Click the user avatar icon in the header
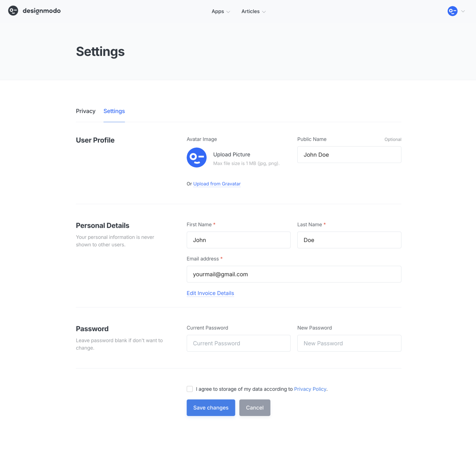Screen dimensions: 476x451 tap(452, 11)
